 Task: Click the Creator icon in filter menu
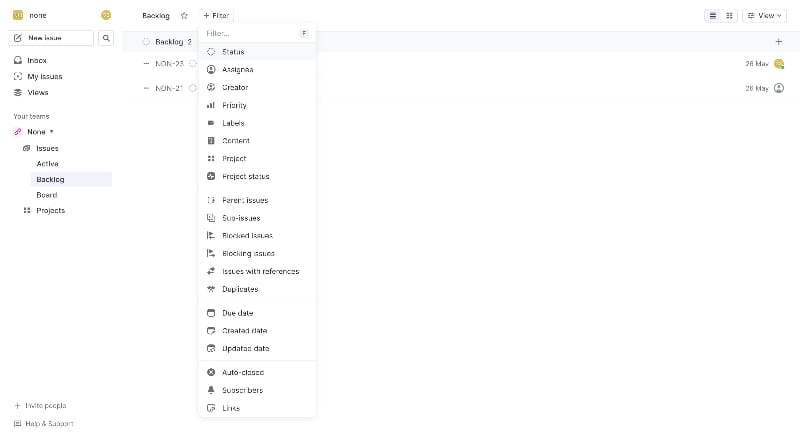click(211, 87)
